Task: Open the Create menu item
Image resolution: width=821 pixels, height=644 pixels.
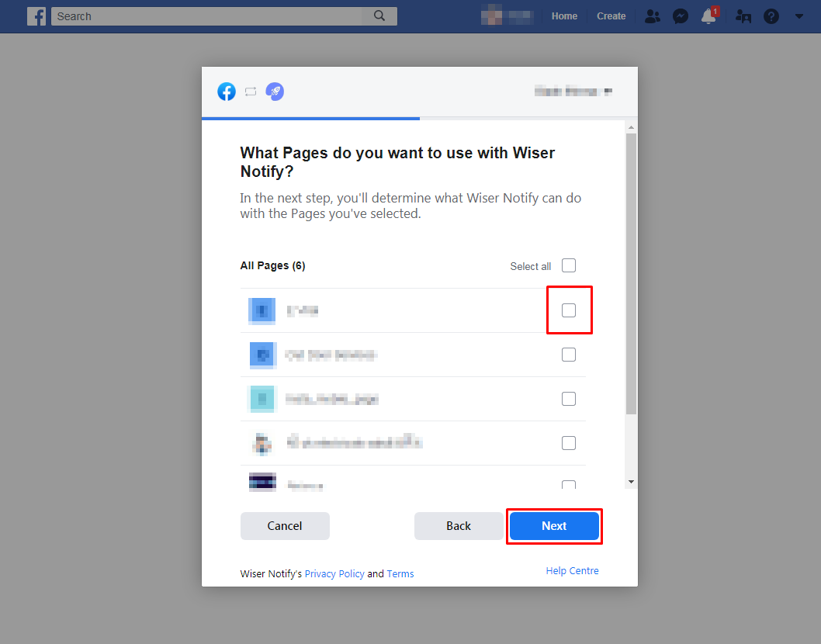Action: tap(611, 16)
